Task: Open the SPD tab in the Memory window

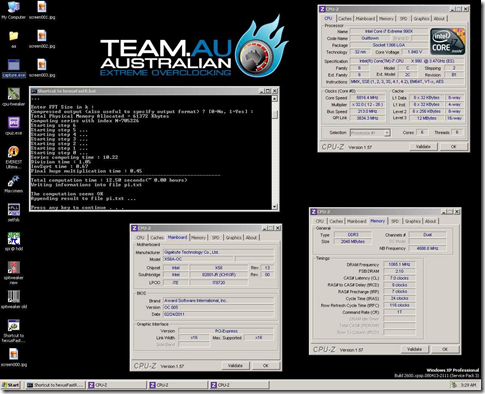Action: [395, 221]
